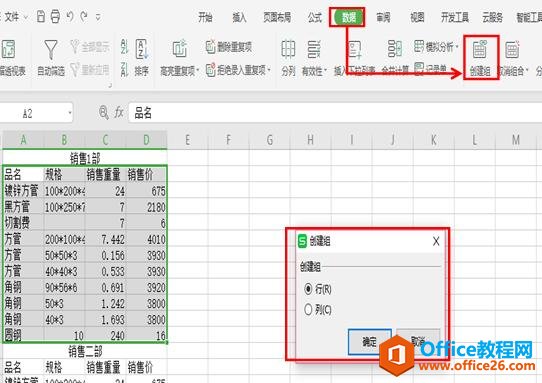Click cell 圆钢
Viewport: 542px width, 383px height.
pyautogui.click(x=23, y=335)
